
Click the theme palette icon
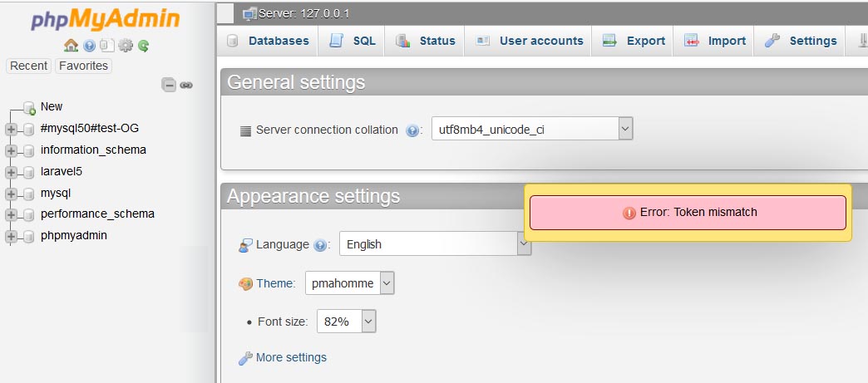click(x=245, y=284)
